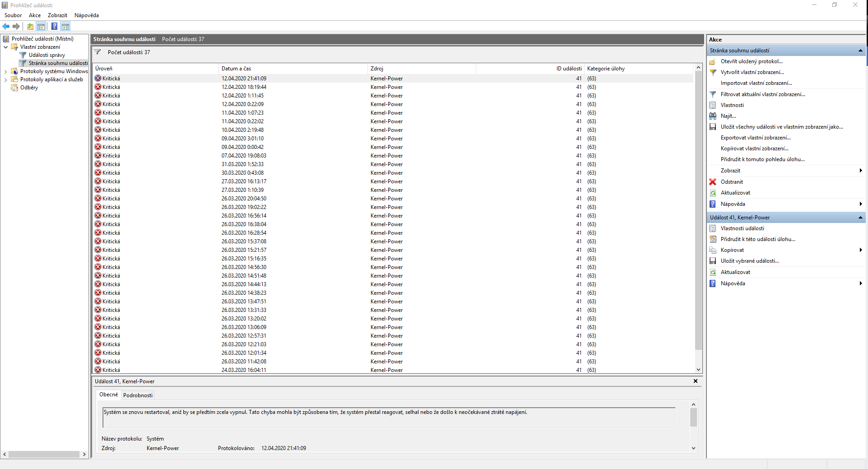Viewport: 868px width, 469px height.
Task: Open the Zobrazit submenu arrow
Action: click(861, 171)
